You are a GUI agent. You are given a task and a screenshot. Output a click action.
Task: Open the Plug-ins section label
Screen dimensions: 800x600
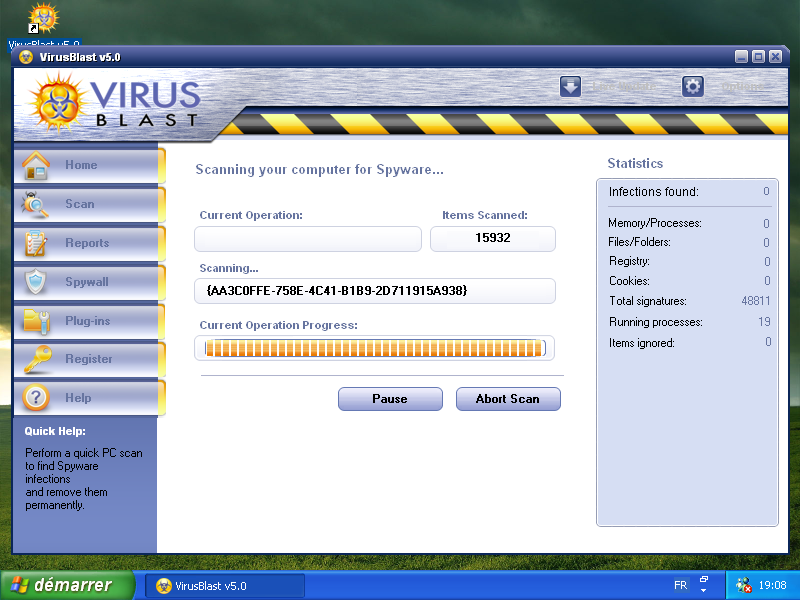coord(88,321)
